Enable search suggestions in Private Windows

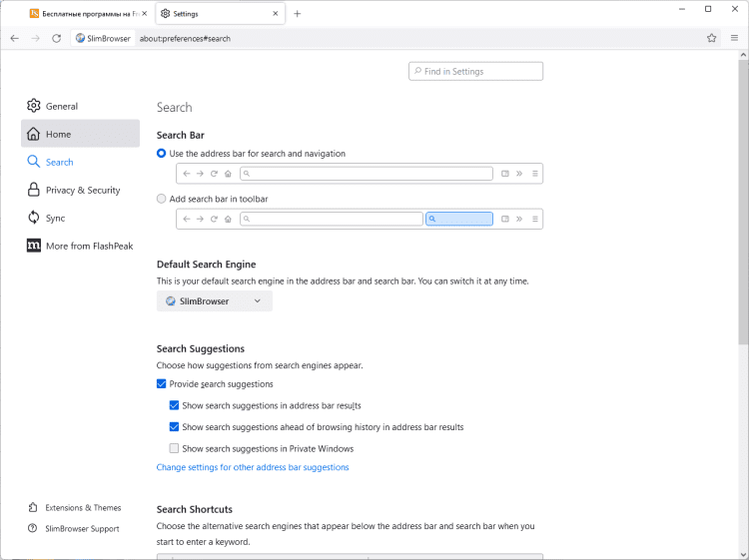coord(175,448)
